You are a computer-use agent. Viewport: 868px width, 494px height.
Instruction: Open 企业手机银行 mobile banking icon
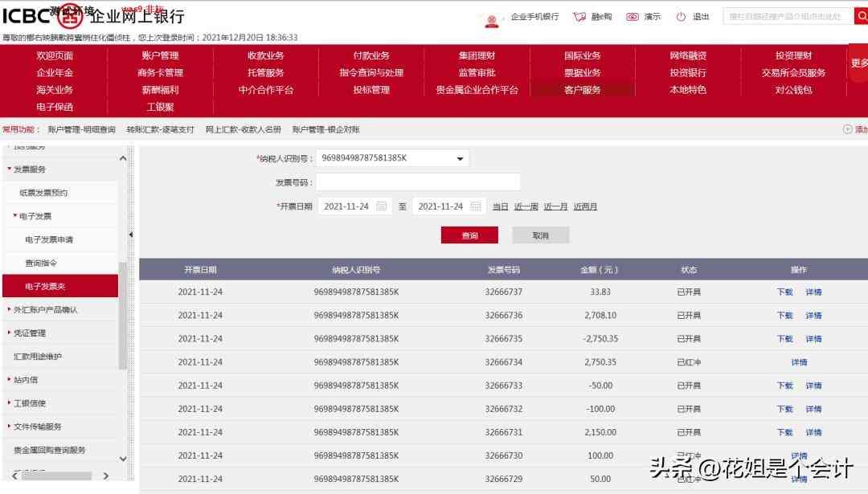(492, 17)
